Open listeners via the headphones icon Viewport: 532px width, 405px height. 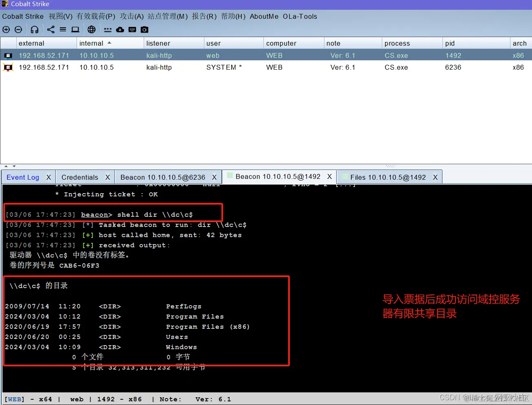click(35, 29)
